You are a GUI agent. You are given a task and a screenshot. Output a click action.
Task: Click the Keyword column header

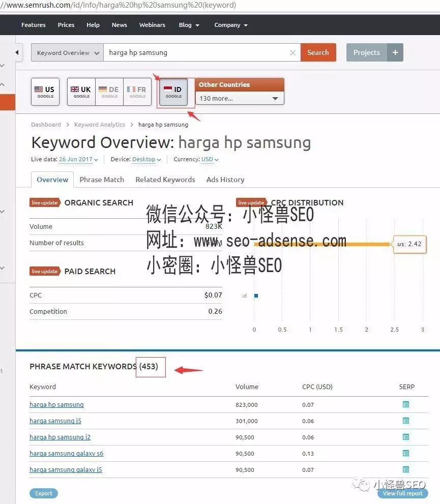coord(43,387)
